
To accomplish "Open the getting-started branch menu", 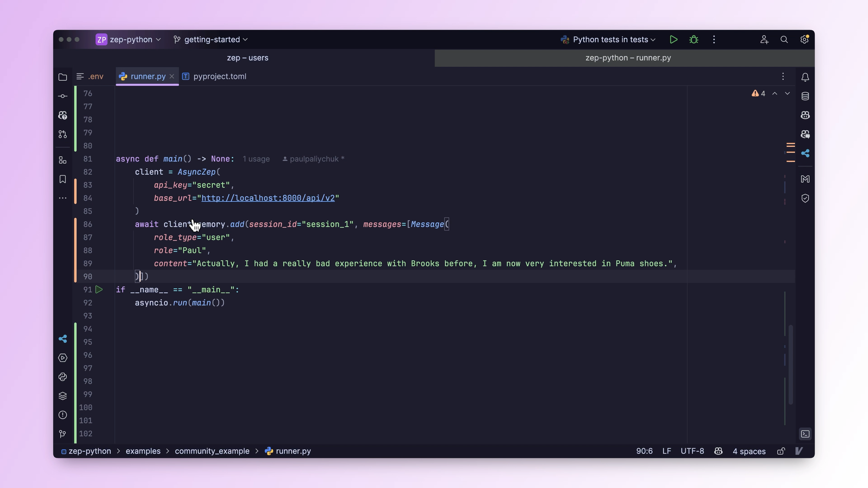I will point(211,39).
